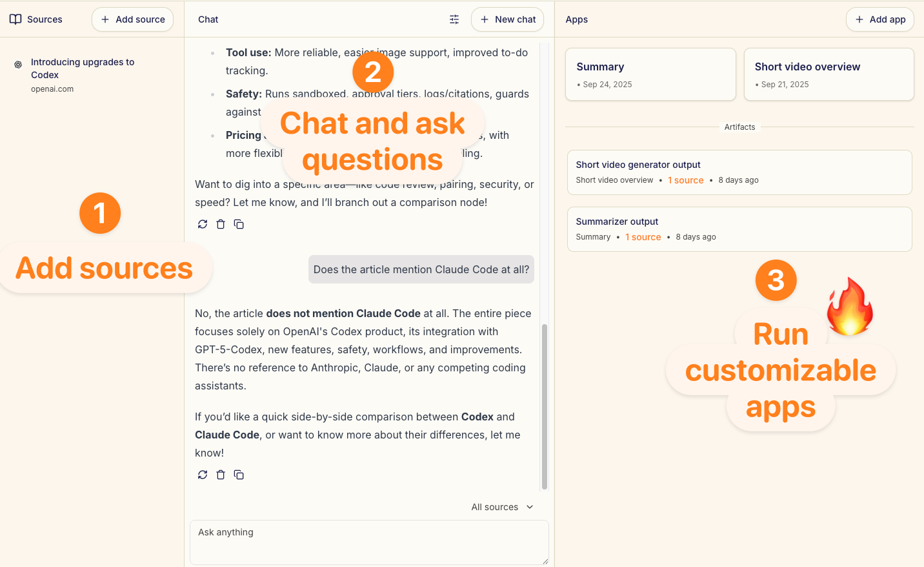The image size is (924, 567).
Task: Click the Add app button
Action: [879, 19]
